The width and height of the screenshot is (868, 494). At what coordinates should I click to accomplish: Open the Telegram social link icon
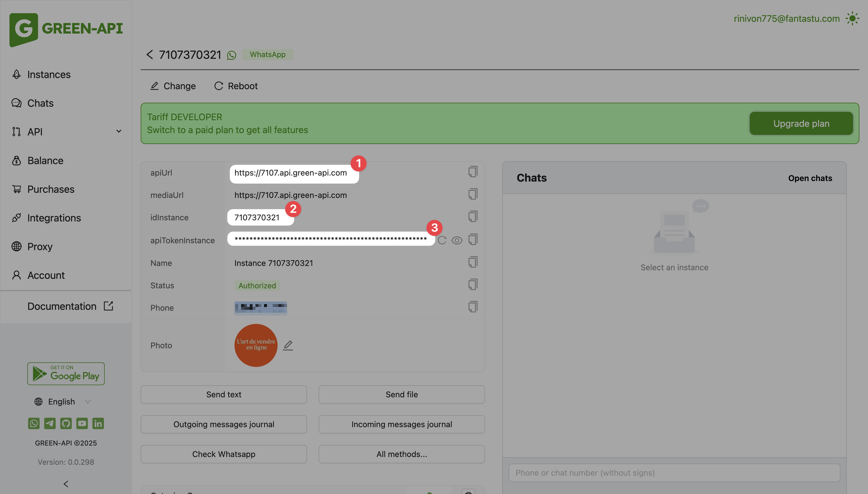(x=50, y=423)
